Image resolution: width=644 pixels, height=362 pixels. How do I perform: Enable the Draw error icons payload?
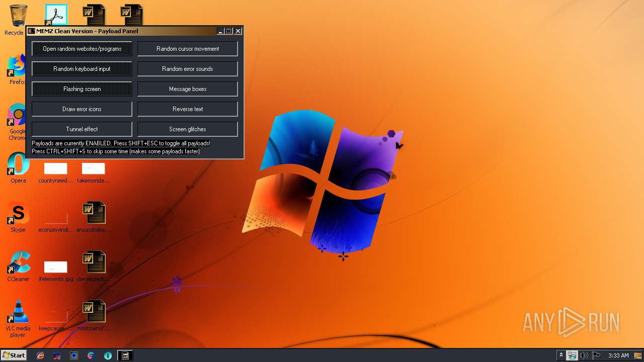click(82, 109)
